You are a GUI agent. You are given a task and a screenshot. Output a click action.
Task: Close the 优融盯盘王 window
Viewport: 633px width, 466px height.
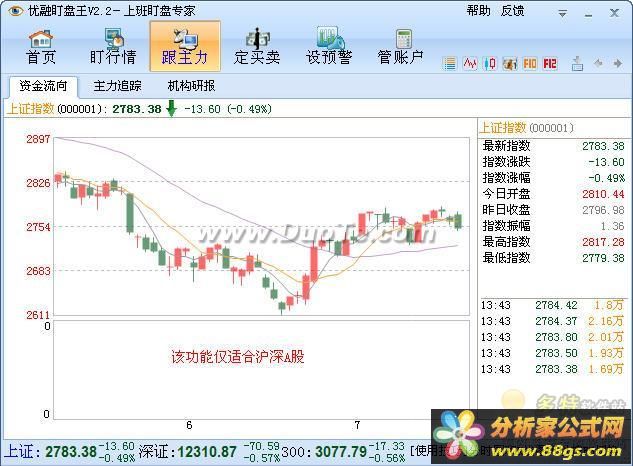coord(614,13)
